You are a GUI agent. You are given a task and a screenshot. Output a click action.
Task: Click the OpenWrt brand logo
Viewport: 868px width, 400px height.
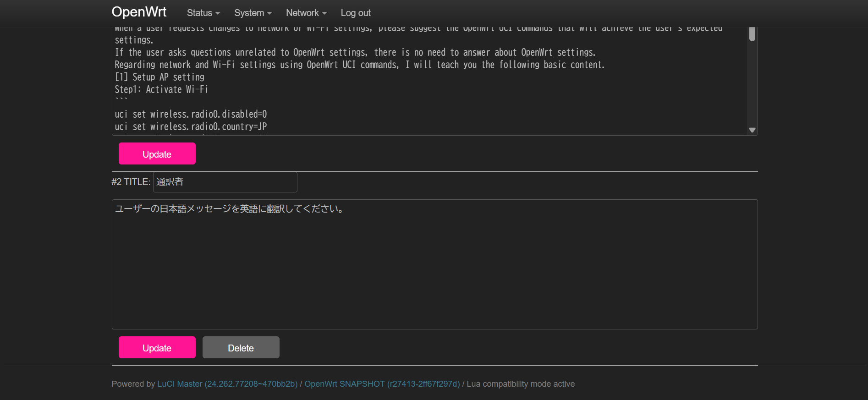click(x=139, y=12)
